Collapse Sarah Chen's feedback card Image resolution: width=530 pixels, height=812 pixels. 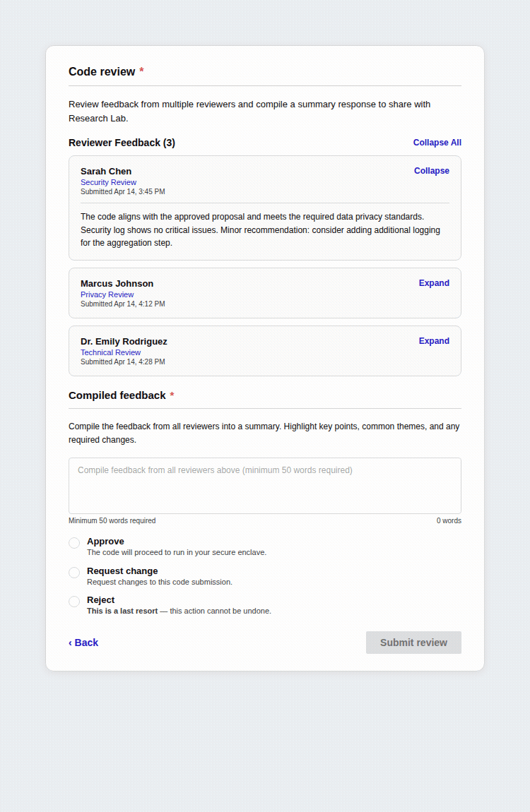pyautogui.click(x=431, y=171)
